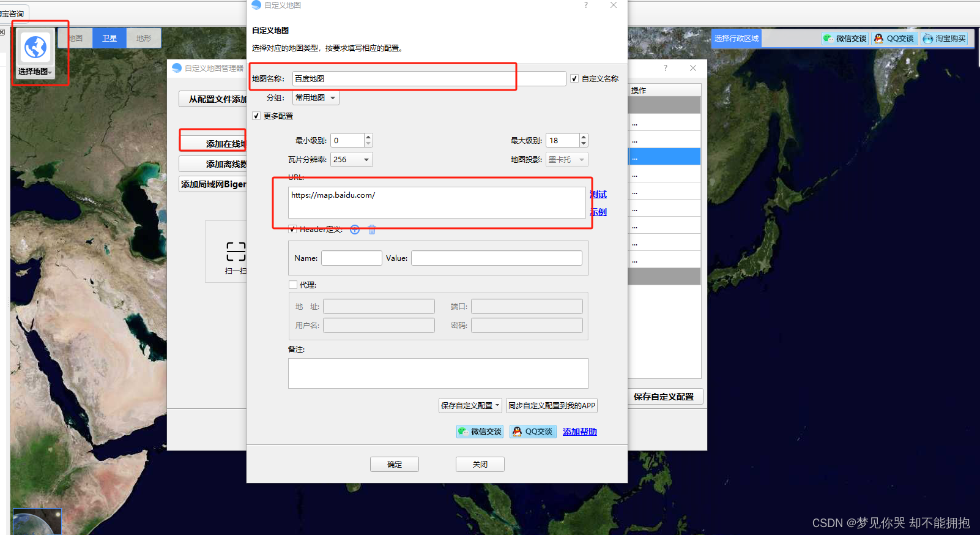
Task: Switch to the 地图 map tab
Action: [76, 38]
